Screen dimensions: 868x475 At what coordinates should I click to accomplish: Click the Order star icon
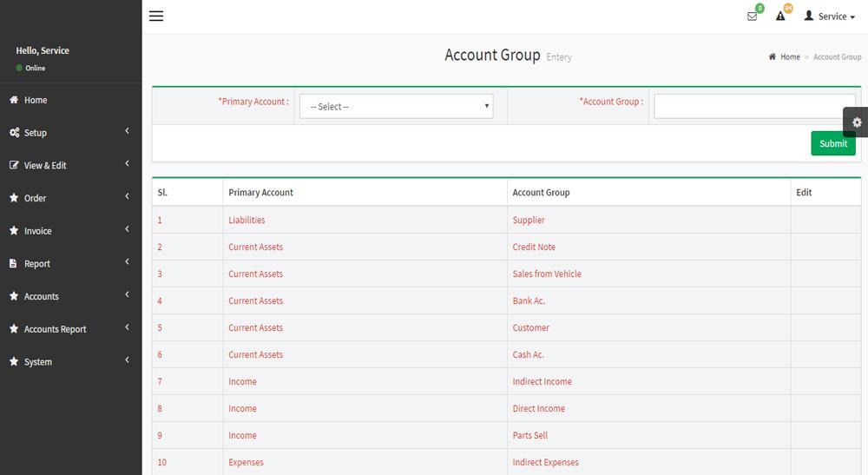click(14, 198)
